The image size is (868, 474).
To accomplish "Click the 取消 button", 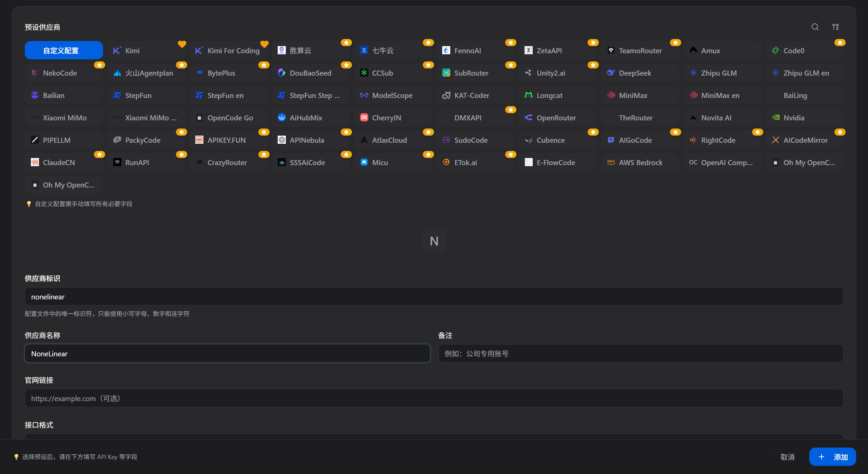I will point(787,457).
